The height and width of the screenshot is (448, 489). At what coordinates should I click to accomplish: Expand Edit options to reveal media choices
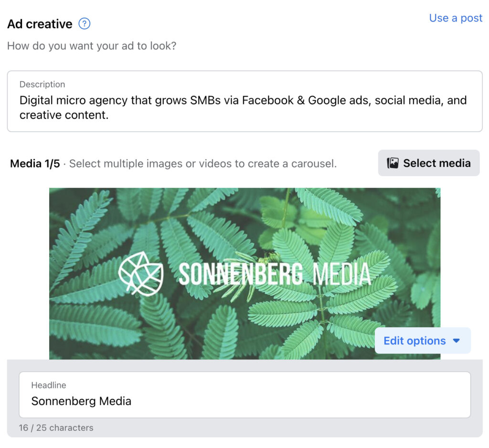(423, 341)
